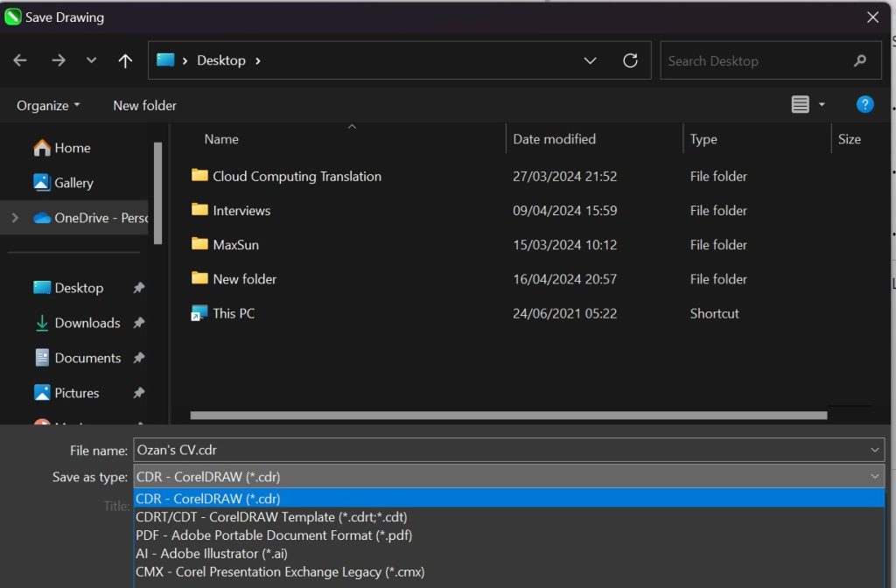The height and width of the screenshot is (588, 896).
Task: Click the file list horizontal scrollbar
Action: click(x=508, y=416)
